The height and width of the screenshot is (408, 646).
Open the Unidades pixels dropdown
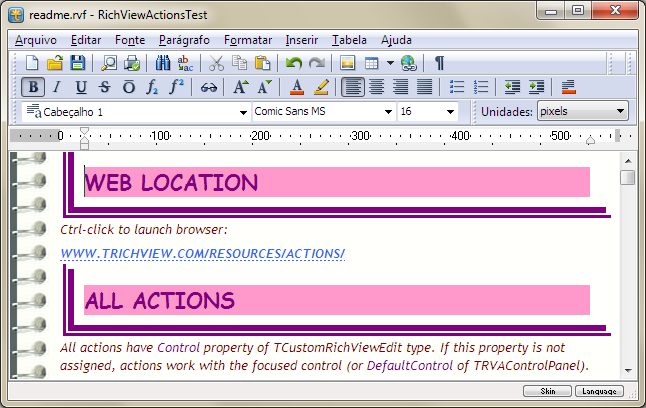(621, 112)
